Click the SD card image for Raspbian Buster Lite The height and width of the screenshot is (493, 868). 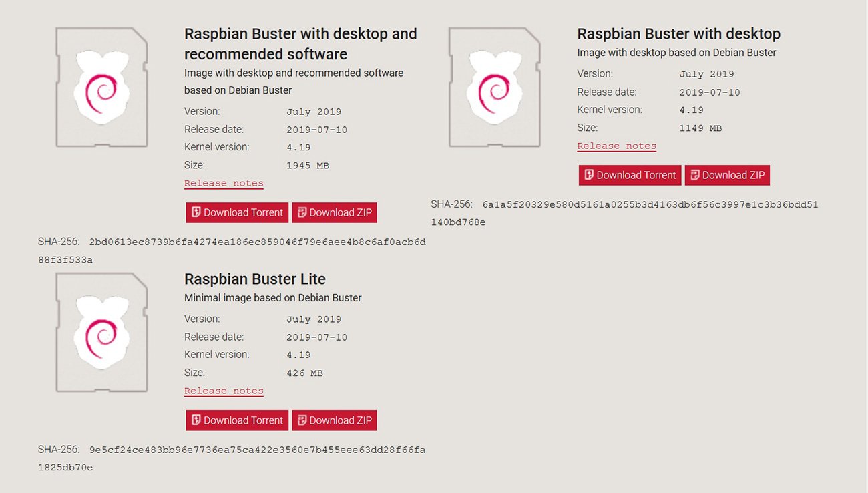pos(101,332)
